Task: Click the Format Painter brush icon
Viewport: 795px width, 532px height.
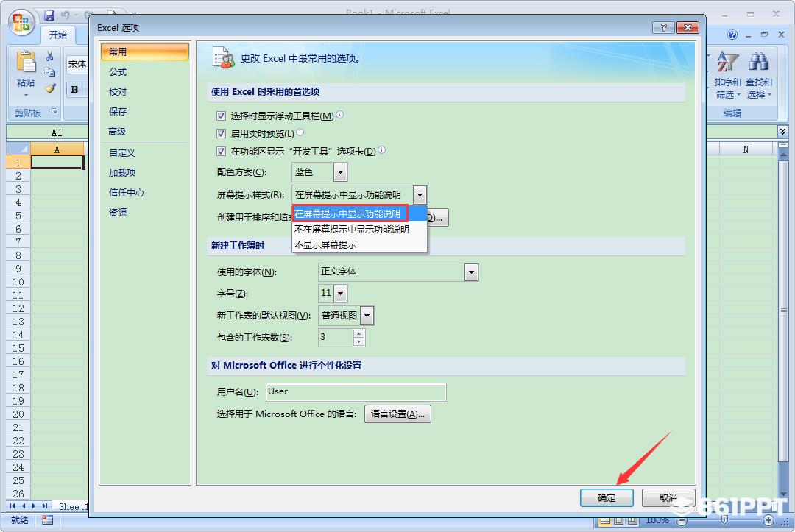Action: coord(50,88)
